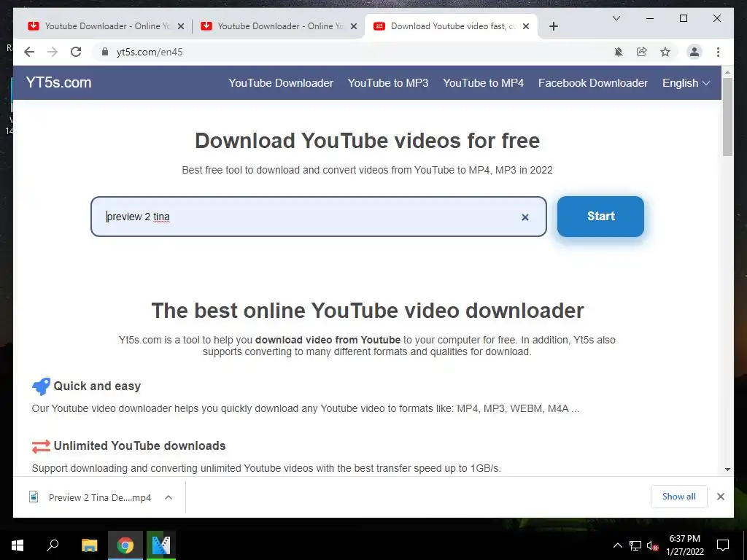Close the first Youtube Downloader tab
747x560 pixels.
181,26
